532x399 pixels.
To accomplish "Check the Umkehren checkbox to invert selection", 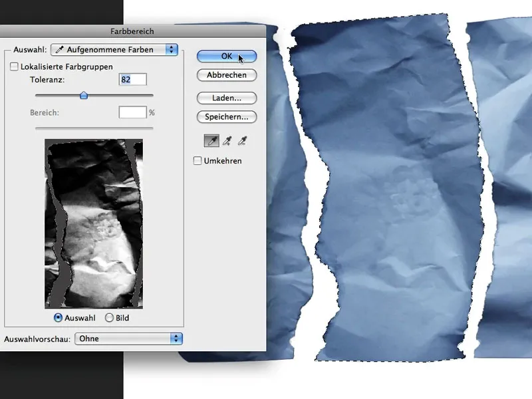I will (x=197, y=160).
